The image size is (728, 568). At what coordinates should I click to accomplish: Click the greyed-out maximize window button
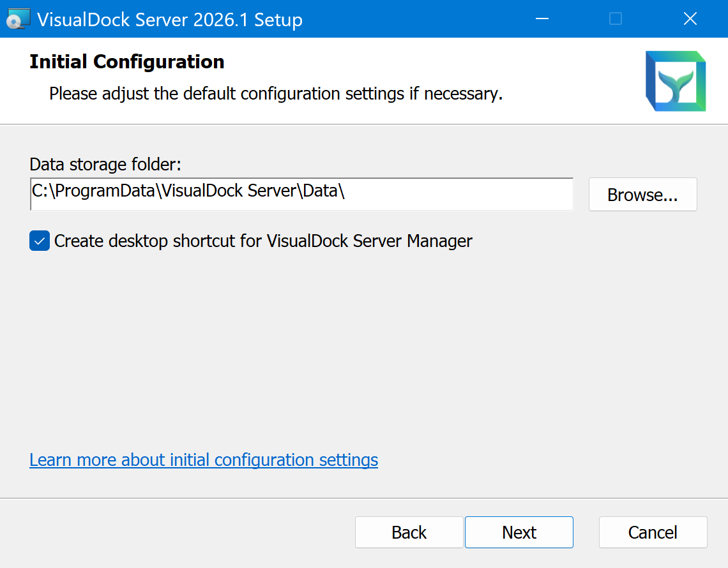616,19
